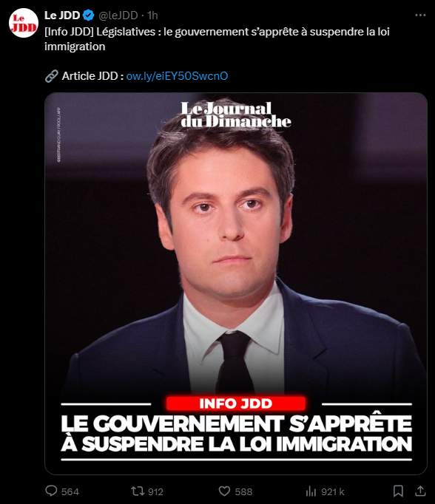Screen dimensions: 435x504
Task: Open the reply comment icon
Action: pyautogui.click(x=51, y=491)
